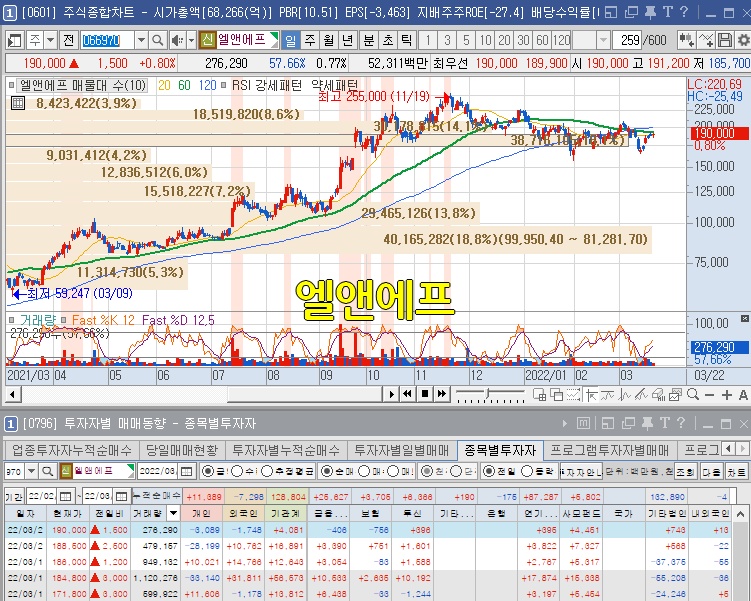
Task: Open the empty period combo box dropdown
Action: coord(604,40)
